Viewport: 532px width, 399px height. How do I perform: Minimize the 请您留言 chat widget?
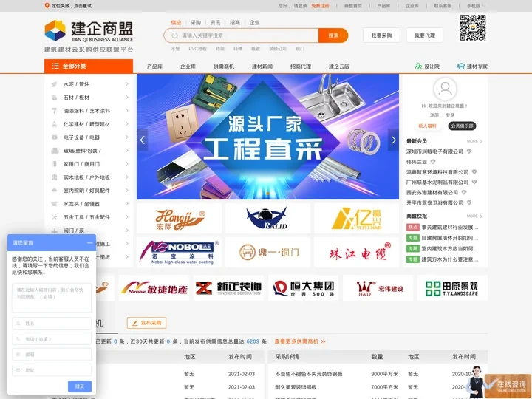(89, 243)
